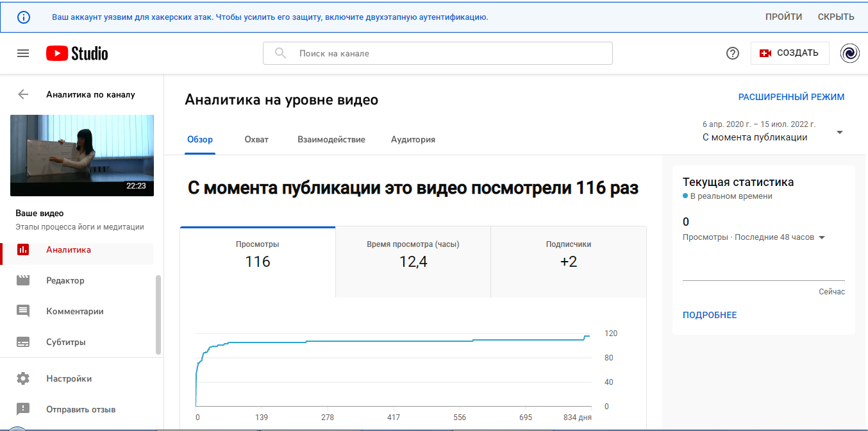Switch to the Охват tab
868x431 pixels.
click(x=256, y=139)
